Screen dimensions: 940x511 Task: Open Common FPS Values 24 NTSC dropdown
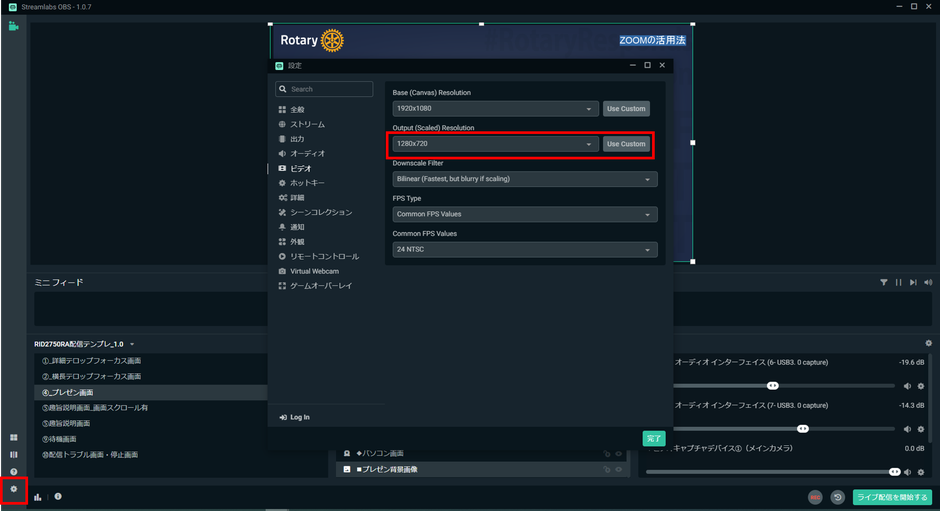click(525, 250)
